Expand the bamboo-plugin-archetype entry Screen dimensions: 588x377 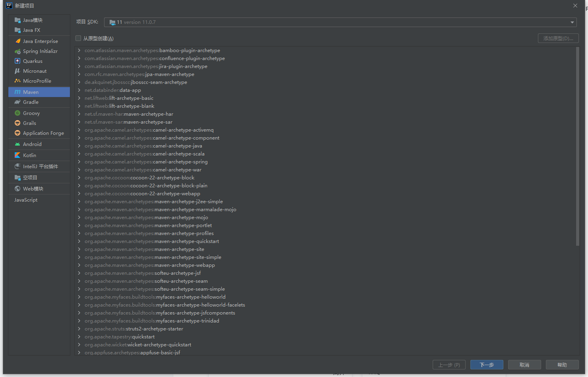point(79,51)
